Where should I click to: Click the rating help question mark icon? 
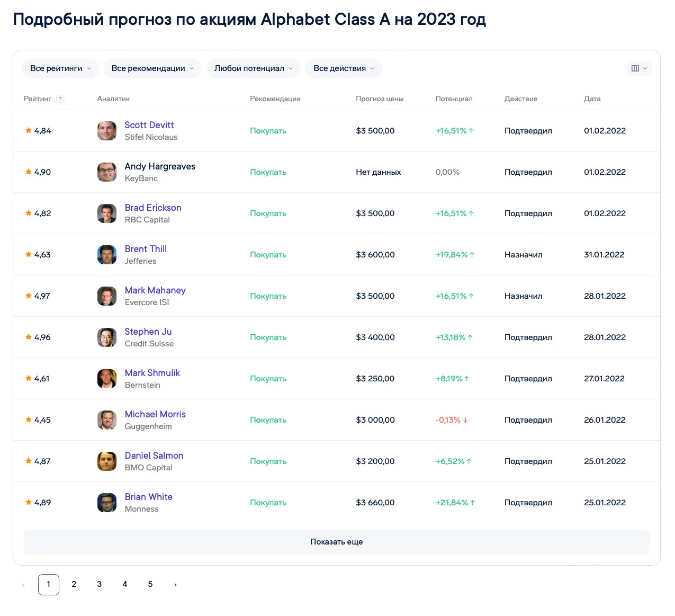click(x=60, y=99)
